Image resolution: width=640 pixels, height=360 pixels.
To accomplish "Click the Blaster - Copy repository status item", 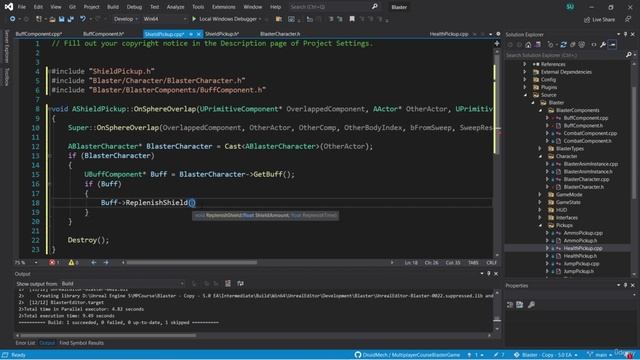I will tap(546, 355).
